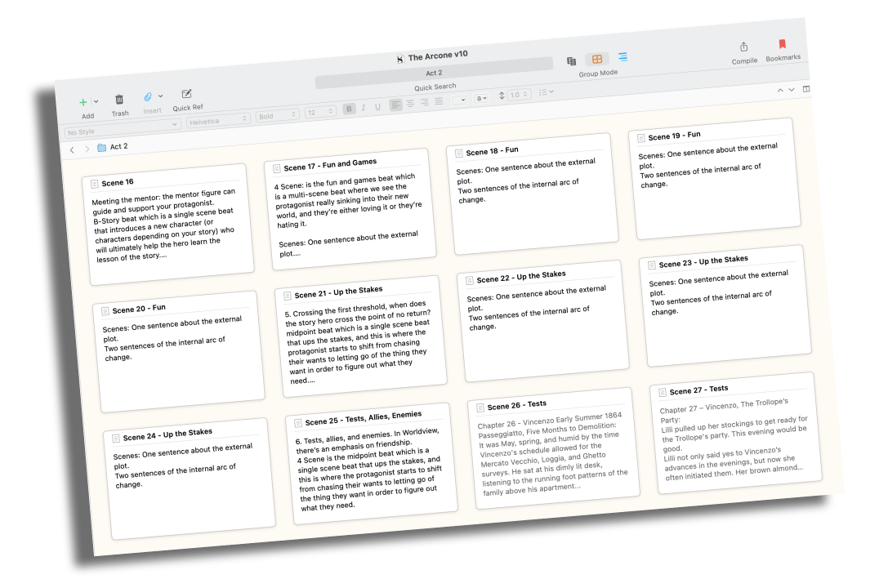Open the list style bullets menu
The image size is (888, 588).
pos(546,92)
